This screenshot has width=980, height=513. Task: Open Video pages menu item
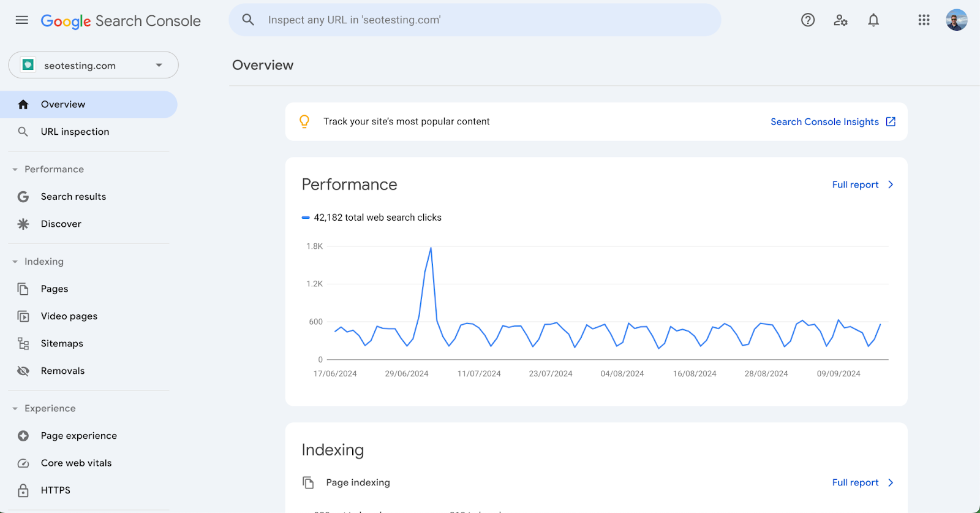tap(89, 316)
